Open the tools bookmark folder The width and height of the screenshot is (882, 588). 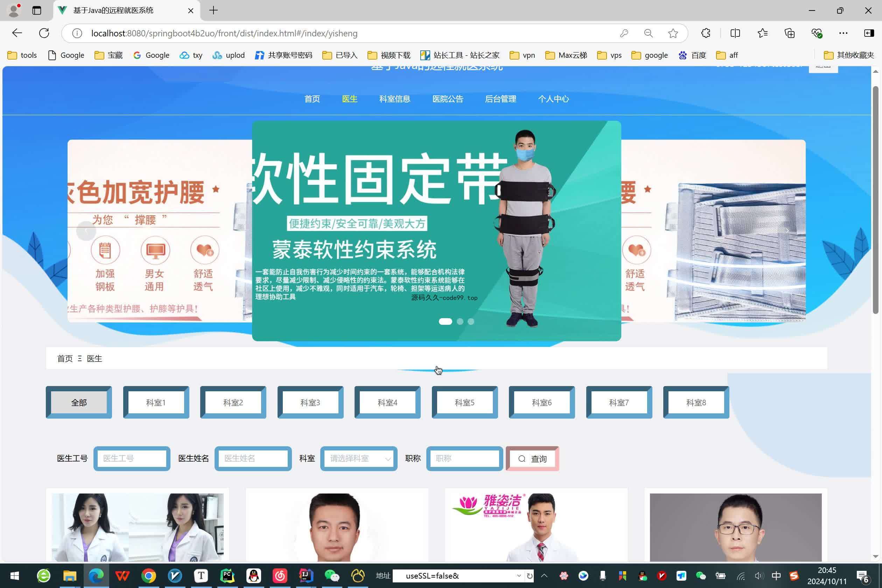coord(22,55)
